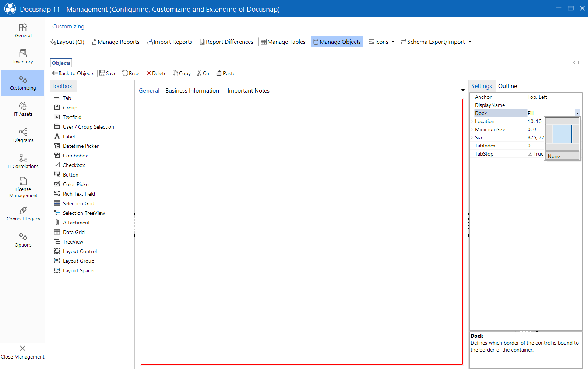Click Close Management icon
Viewport: 588px width, 370px height.
click(x=22, y=348)
